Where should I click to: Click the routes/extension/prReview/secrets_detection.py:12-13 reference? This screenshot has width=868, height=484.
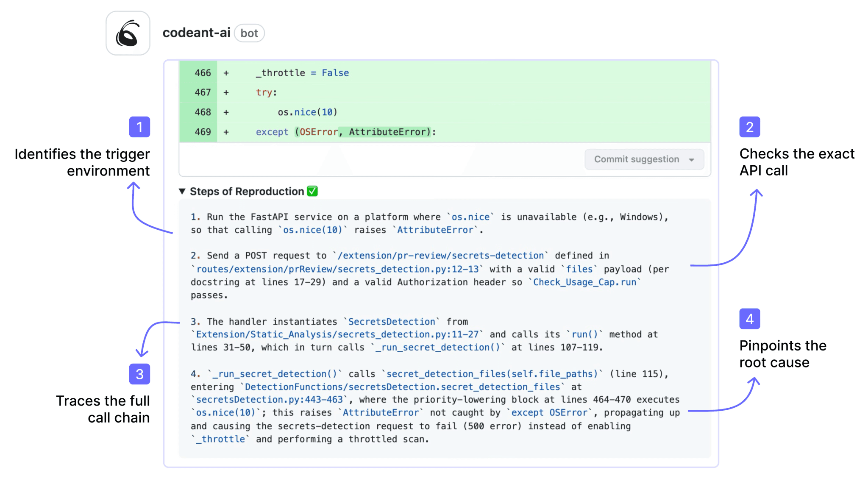pyautogui.click(x=337, y=269)
